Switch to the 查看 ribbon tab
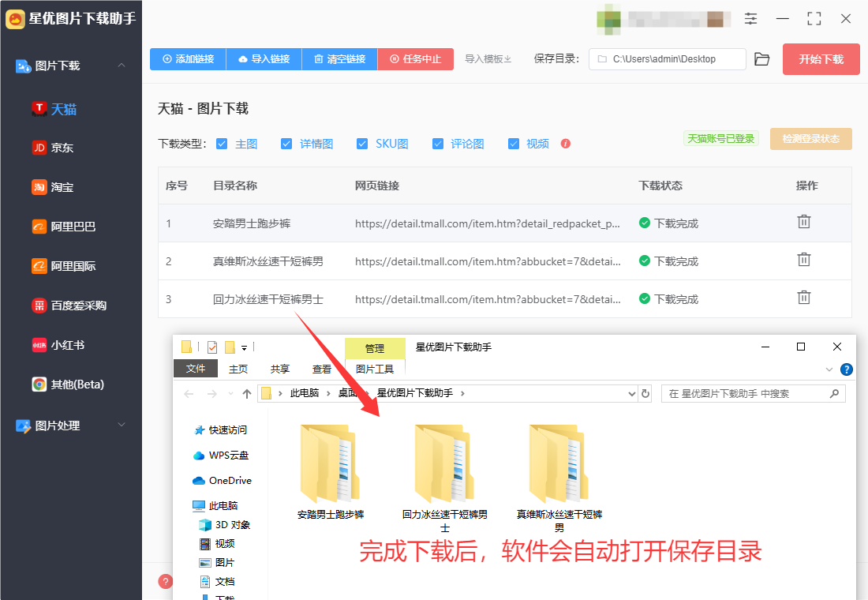 (322, 369)
